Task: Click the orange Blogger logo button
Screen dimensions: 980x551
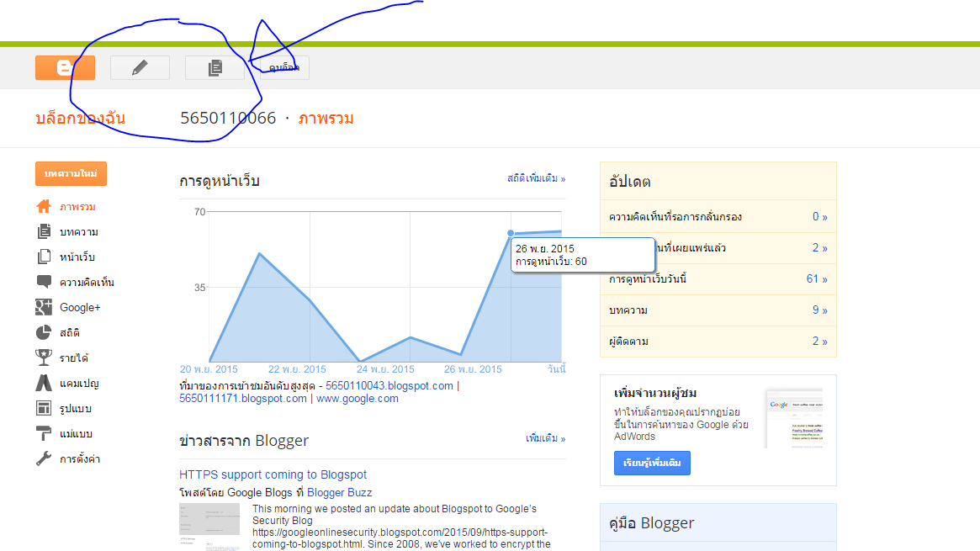Action: (65, 67)
